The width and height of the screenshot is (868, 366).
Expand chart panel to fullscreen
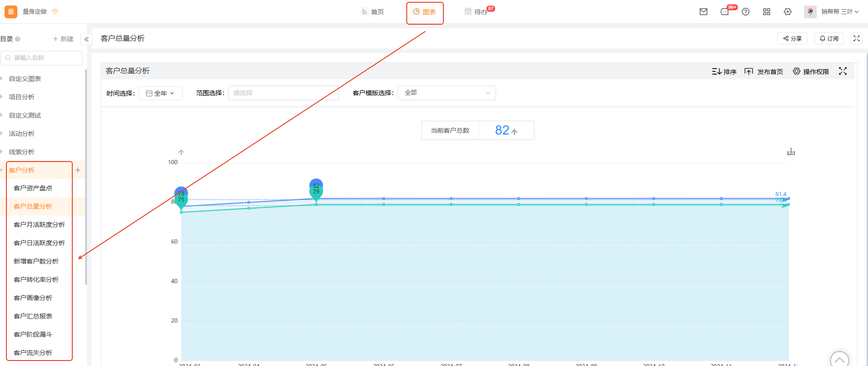point(842,71)
